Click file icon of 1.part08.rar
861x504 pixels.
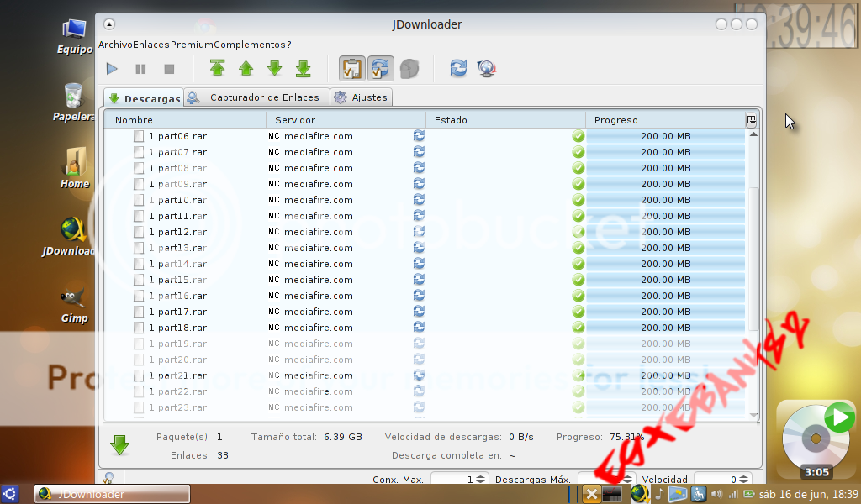[139, 168]
